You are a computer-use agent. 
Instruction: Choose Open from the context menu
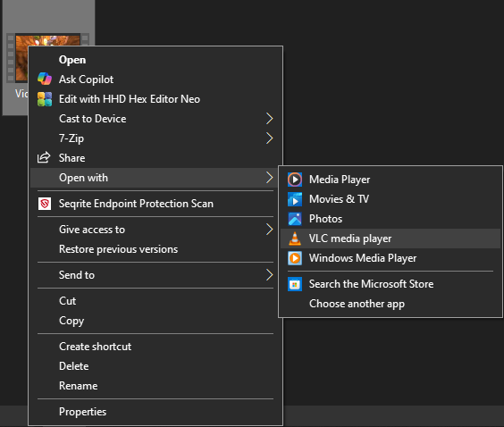click(x=155, y=60)
